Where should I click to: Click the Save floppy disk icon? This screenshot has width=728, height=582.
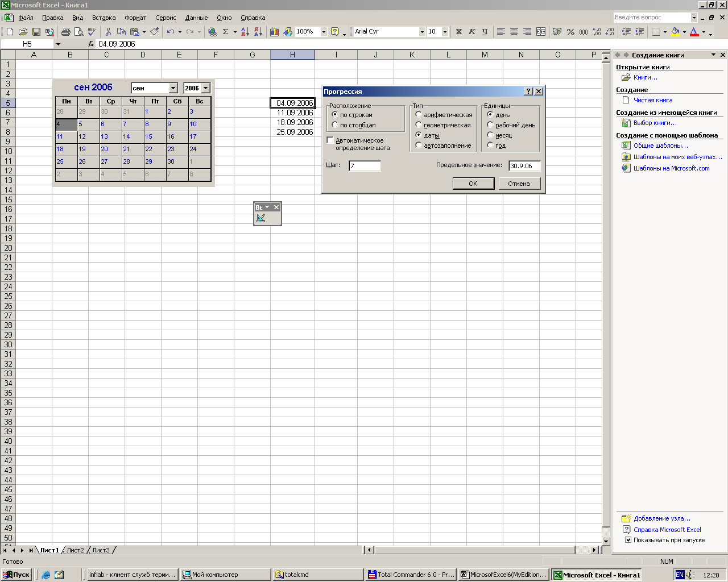click(x=36, y=32)
